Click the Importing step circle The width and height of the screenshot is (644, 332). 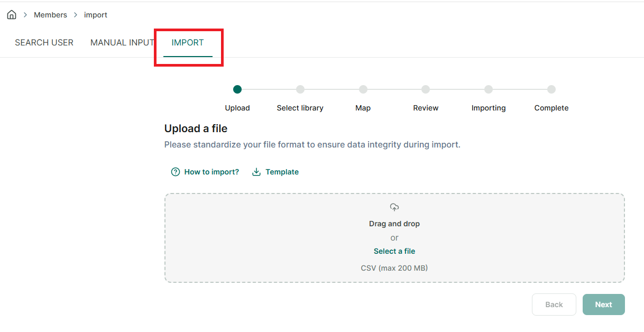[x=489, y=89]
